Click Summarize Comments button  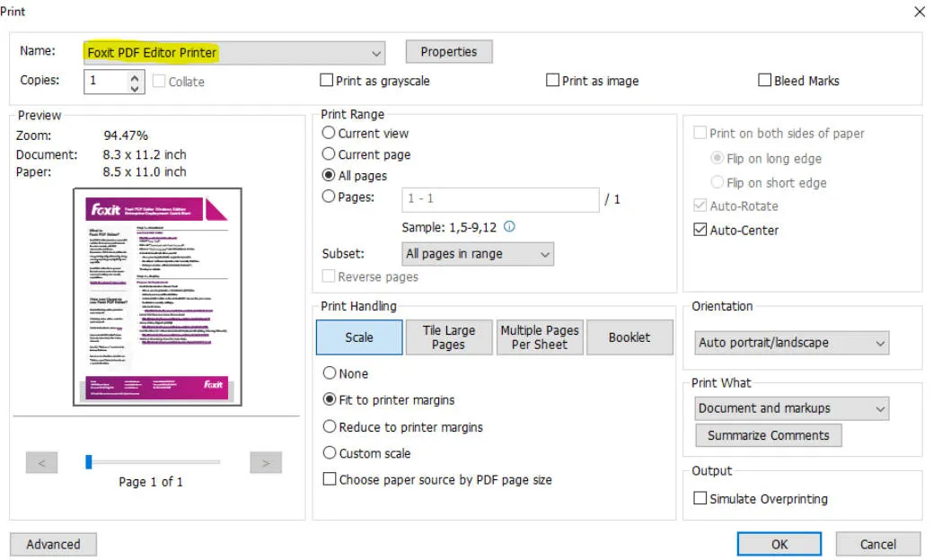[768, 435]
